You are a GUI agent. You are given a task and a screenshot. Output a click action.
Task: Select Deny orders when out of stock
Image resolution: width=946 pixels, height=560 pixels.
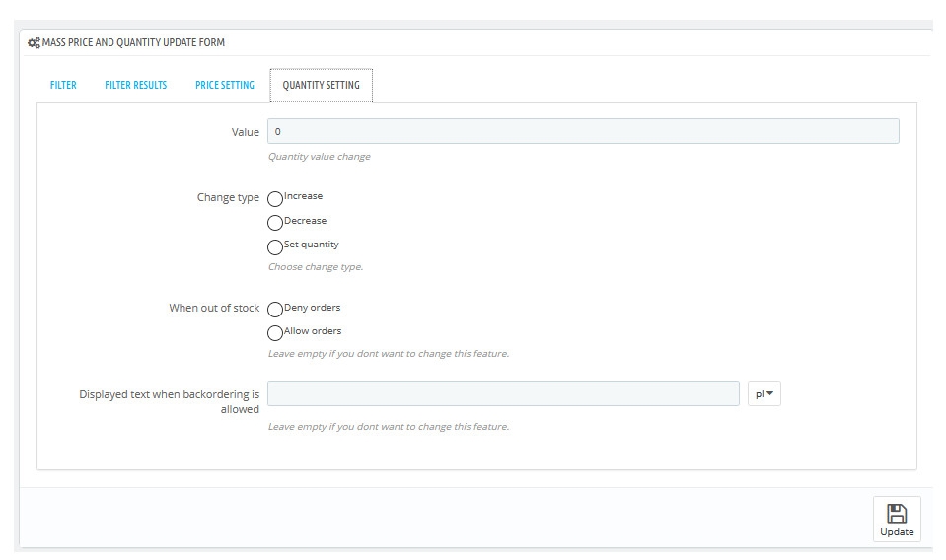pos(275,310)
